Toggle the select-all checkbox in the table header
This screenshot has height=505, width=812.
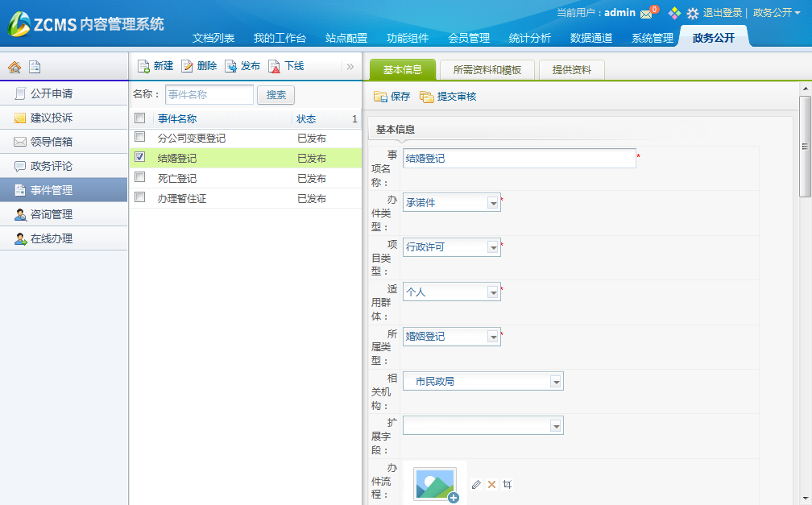point(140,118)
